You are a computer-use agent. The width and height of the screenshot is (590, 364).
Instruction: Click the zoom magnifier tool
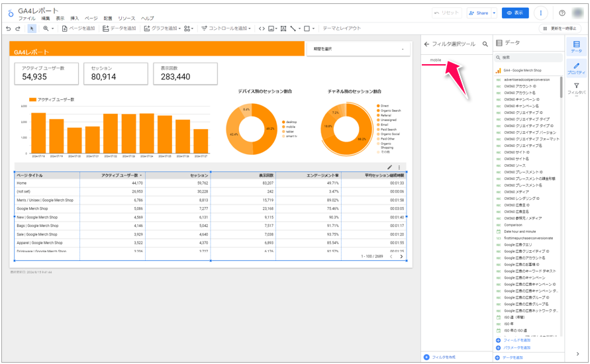pyautogui.click(x=46, y=28)
